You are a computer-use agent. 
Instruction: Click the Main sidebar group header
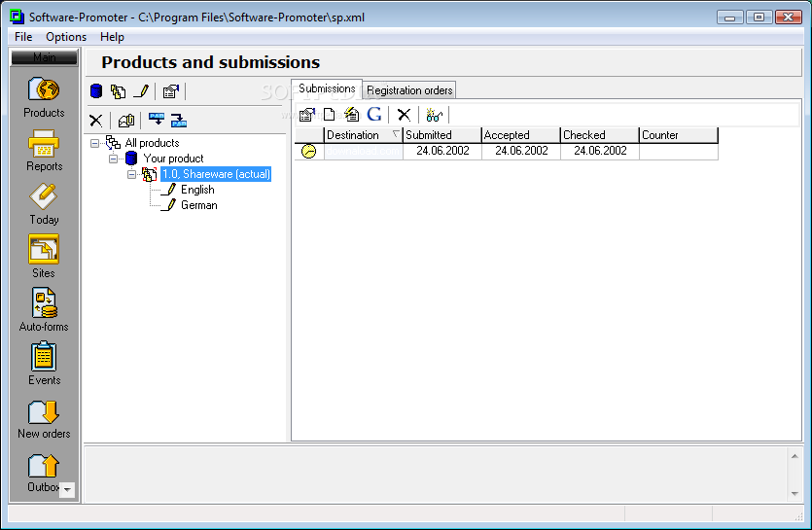pyautogui.click(x=44, y=57)
